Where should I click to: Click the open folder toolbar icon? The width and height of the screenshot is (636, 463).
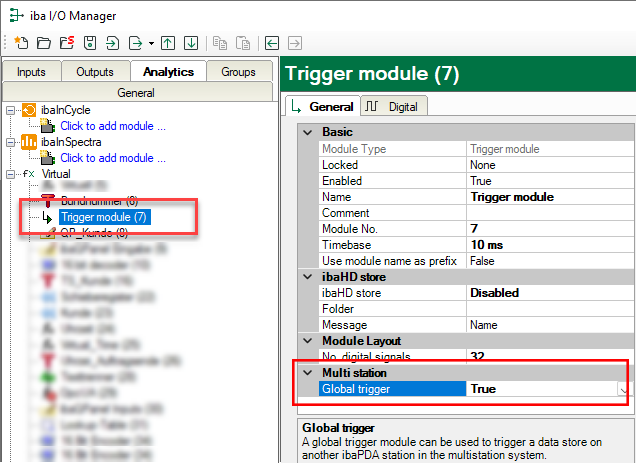[x=44, y=43]
